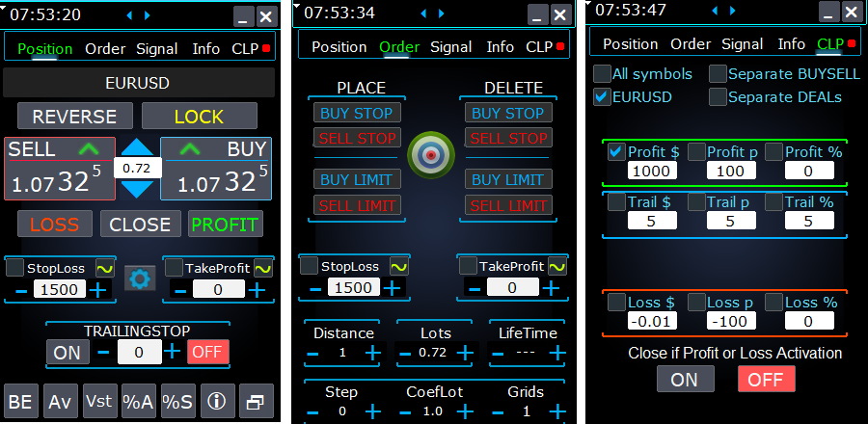Open the gear settings icon between StopLoss and TakeProfit

tap(140, 278)
